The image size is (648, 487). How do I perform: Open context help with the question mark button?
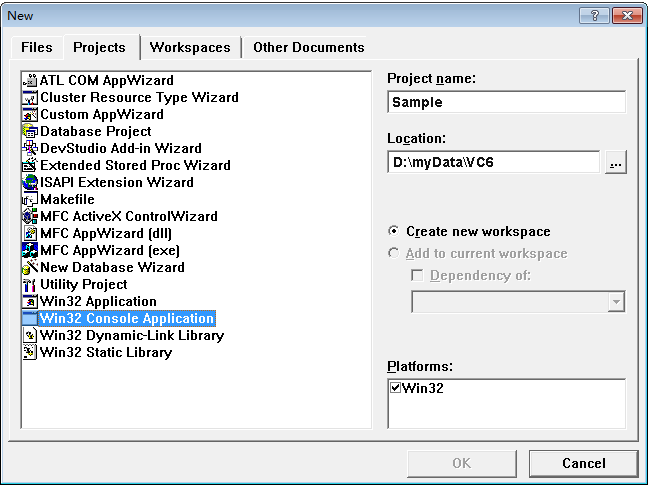(x=594, y=16)
